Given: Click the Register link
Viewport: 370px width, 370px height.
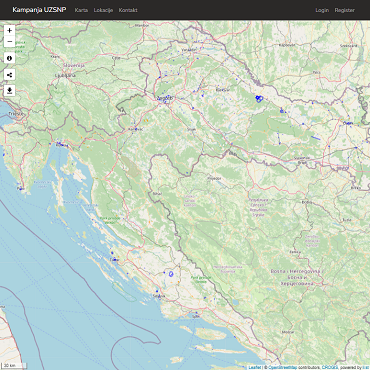Looking at the screenshot, I should (x=345, y=10).
